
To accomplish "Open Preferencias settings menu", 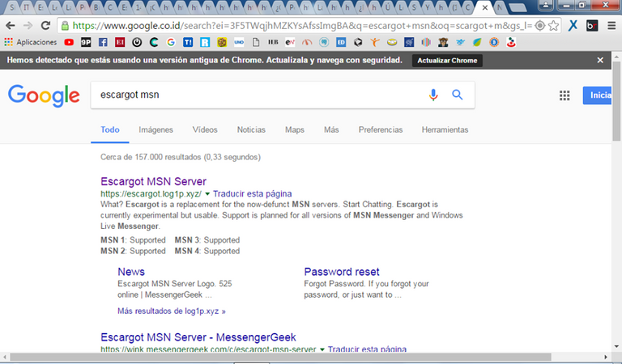I will coord(381,130).
